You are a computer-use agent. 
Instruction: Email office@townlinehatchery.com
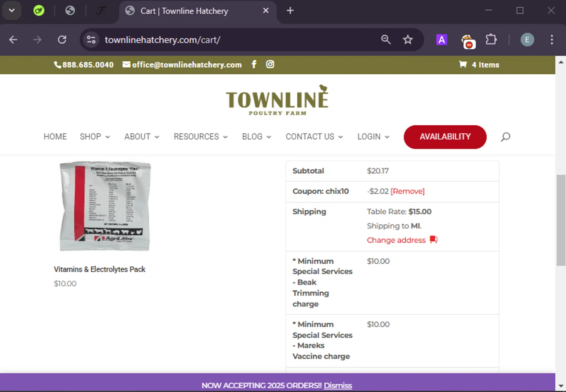click(x=182, y=65)
